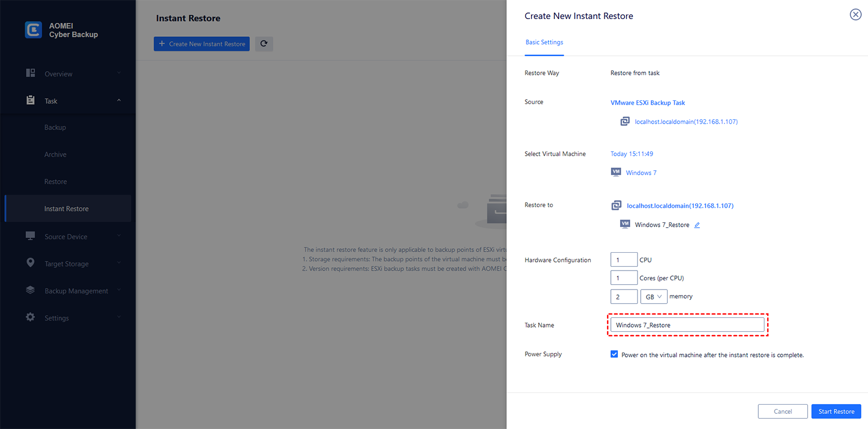Click the pencil edit icon next to Windows 7_Restore
868x429 pixels.
pyautogui.click(x=697, y=225)
